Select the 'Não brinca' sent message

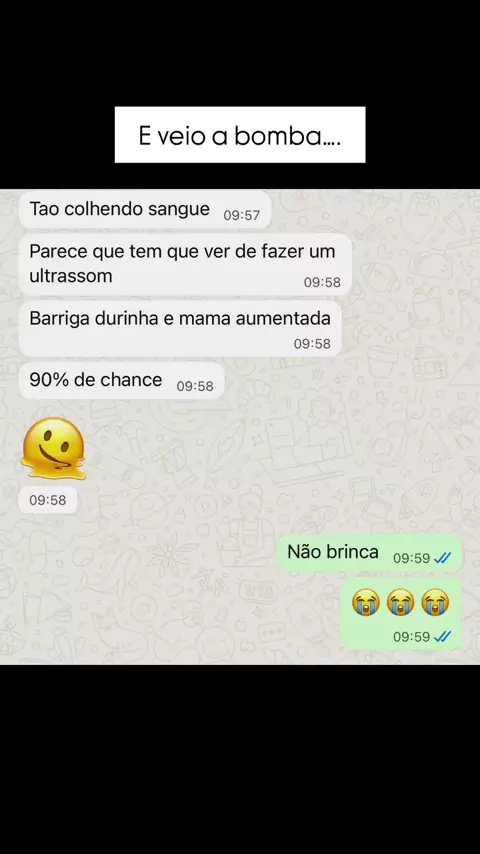pos(369,553)
